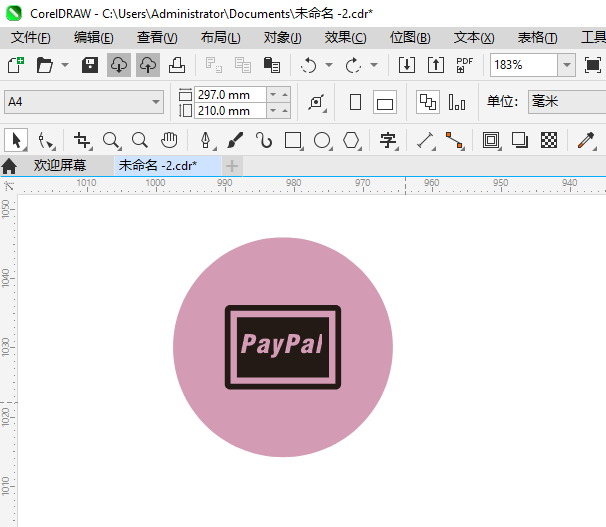
Task: Select the first Zoom magnifier tool
Action: pos(111,140)
